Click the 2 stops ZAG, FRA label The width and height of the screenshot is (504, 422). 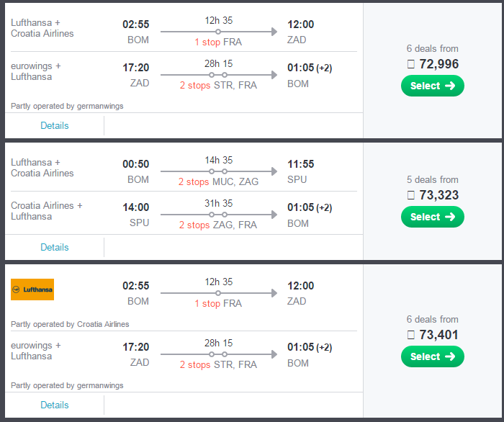point(218,225)
